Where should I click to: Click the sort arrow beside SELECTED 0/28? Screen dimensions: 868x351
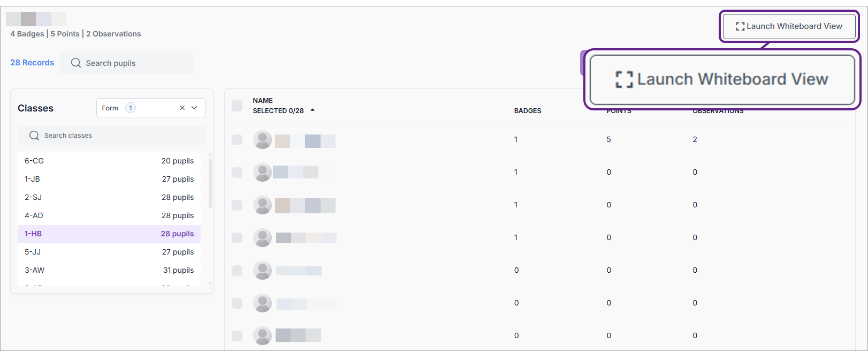(313, 110)
